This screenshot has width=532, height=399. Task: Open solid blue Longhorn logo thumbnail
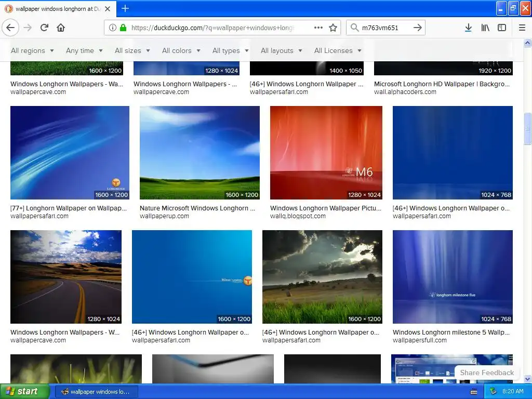pyautogui.click(x=192, y=277)
